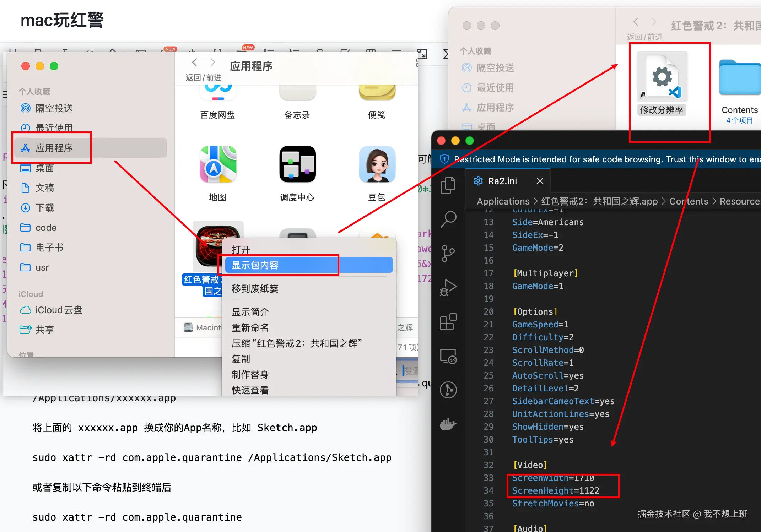
Task: Select the Ra2.ini tab
Action: pos(502,181)
